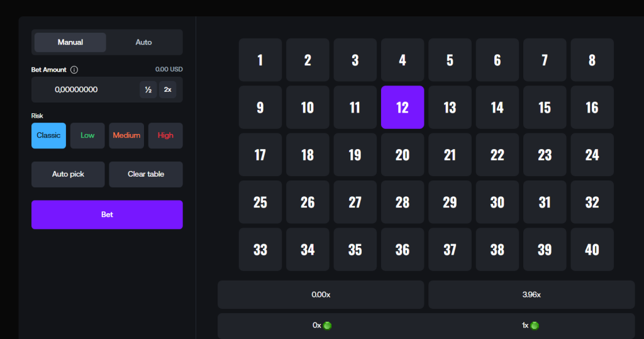Pick number 1 on the grid

click(x=260, y=60)
